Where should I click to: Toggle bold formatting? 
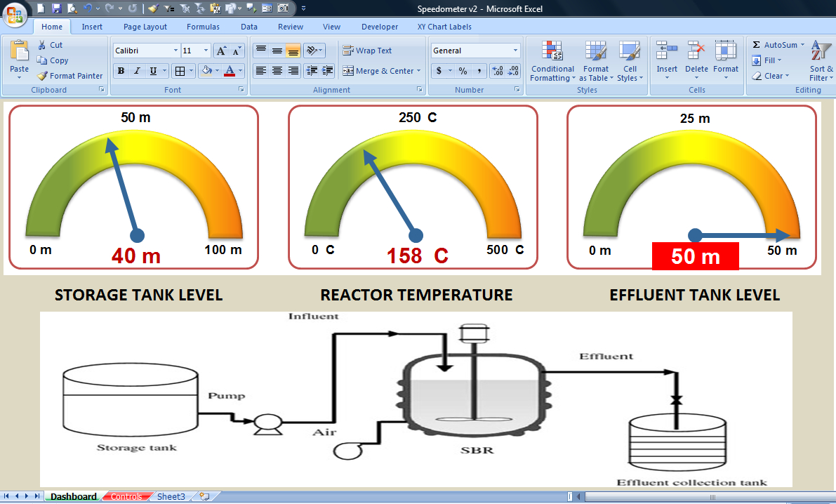(x=121, y=71)
